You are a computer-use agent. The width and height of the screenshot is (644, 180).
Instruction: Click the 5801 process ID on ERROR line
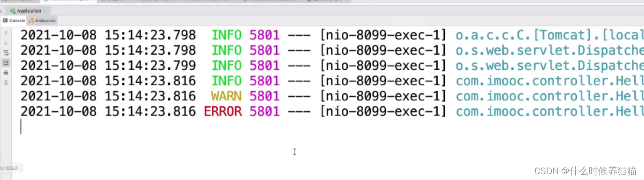pos(264,111)
